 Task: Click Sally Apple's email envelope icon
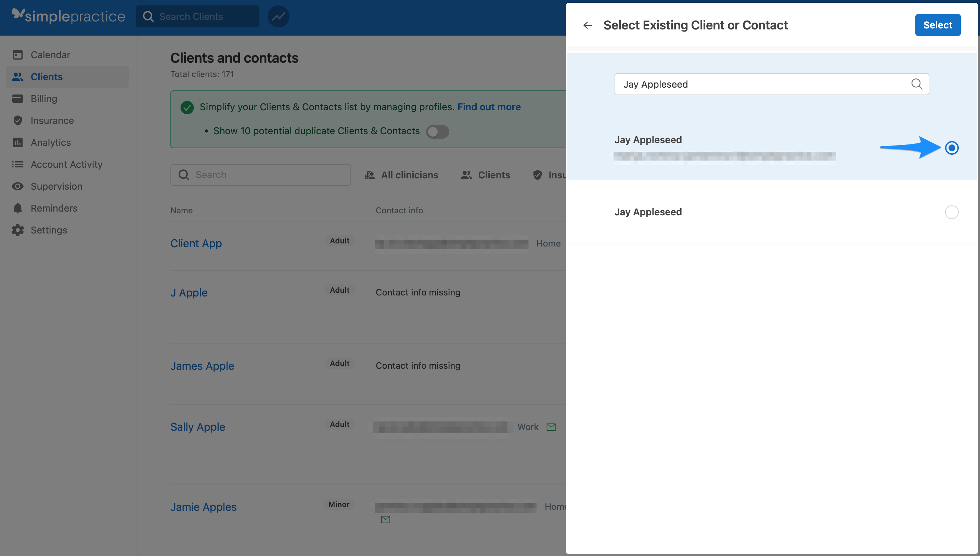551,427
